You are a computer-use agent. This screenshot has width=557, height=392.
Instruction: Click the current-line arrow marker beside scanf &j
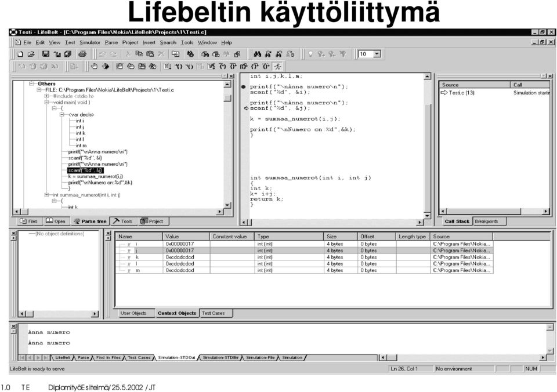(246, 108)
